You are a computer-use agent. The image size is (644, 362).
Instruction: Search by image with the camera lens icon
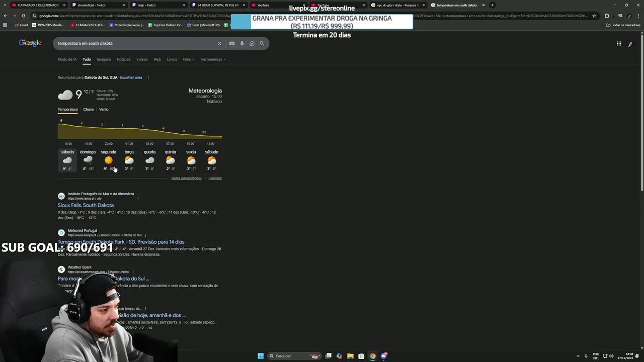point(252,43)
